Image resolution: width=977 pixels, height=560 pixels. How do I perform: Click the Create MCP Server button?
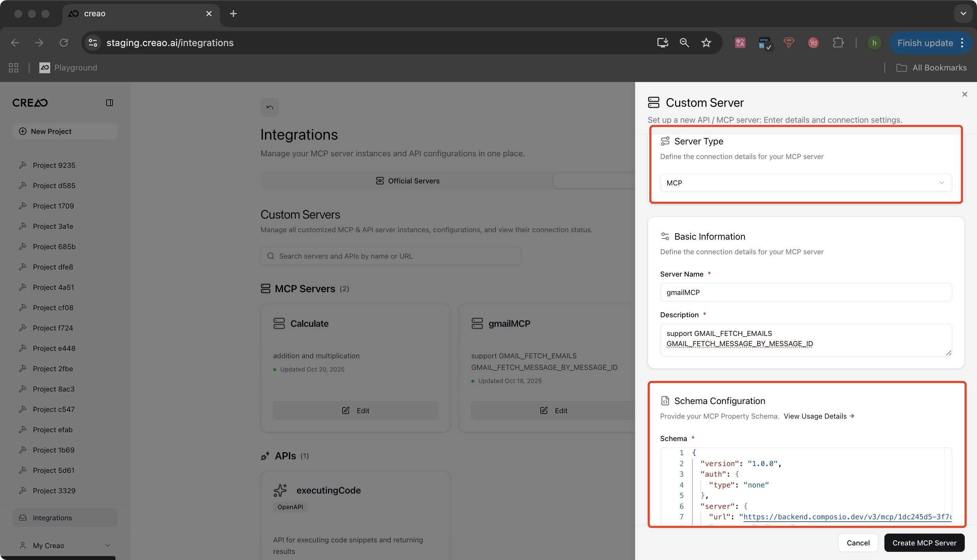click(924, 543)
